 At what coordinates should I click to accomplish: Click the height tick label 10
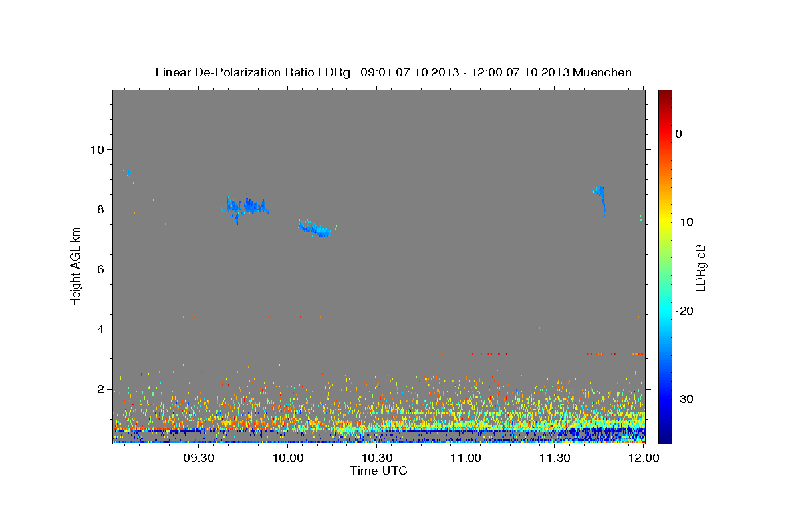point(96,149)
